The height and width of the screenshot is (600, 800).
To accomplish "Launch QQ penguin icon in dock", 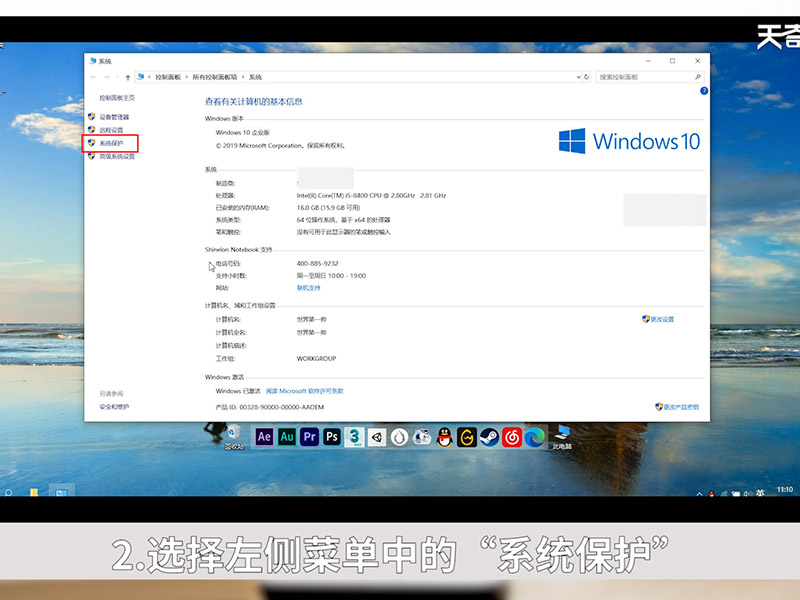I will (444, 437).
